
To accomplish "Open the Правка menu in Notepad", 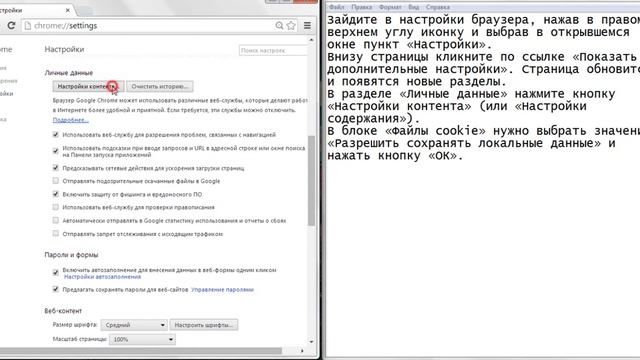I will [x=362, y=7].
